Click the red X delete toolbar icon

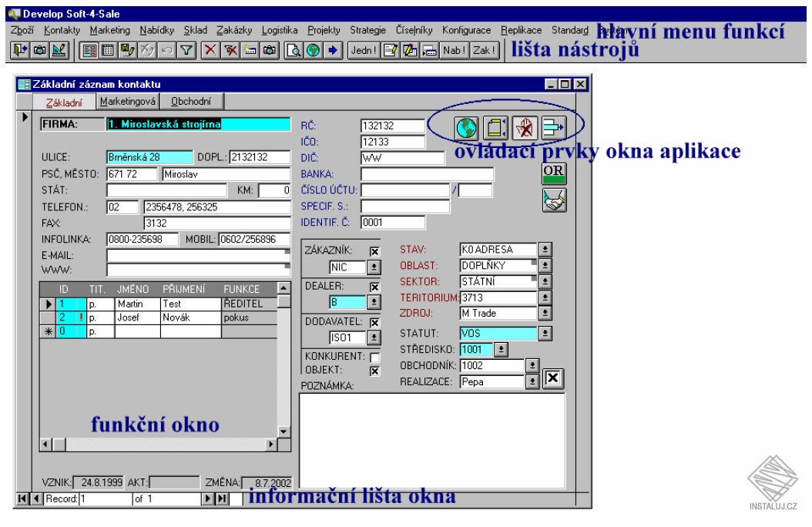pos(210,50)
